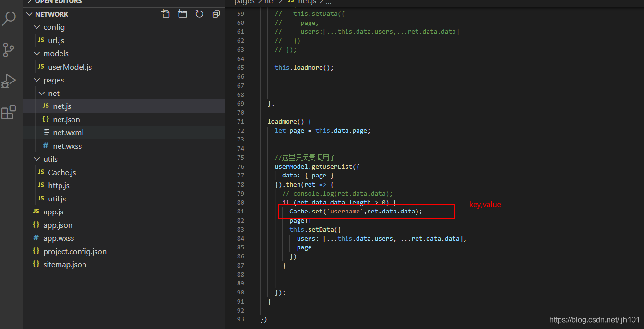This screenshot has width=644, height=329.
Task: Click userModel.getUserList({ code line
Action: 317,166
